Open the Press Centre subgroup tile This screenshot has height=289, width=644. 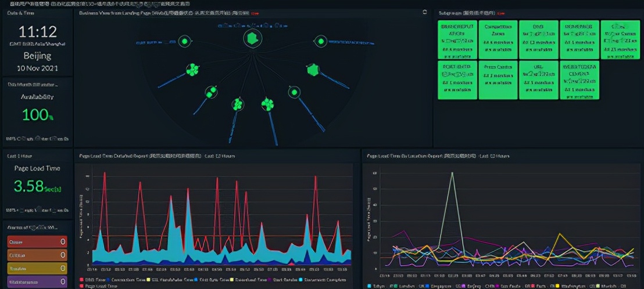click(x=498, y=80)
